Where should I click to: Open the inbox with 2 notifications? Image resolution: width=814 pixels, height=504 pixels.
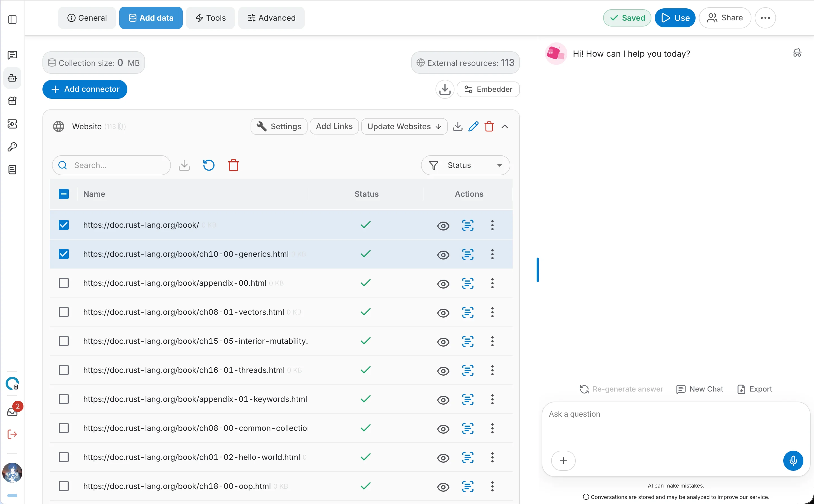(12, 412)
